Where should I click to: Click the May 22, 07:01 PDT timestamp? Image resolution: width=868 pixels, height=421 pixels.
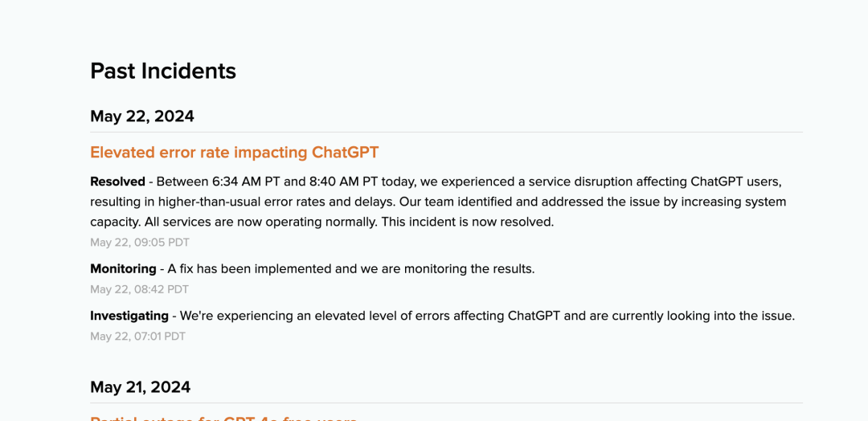(138, 337)
